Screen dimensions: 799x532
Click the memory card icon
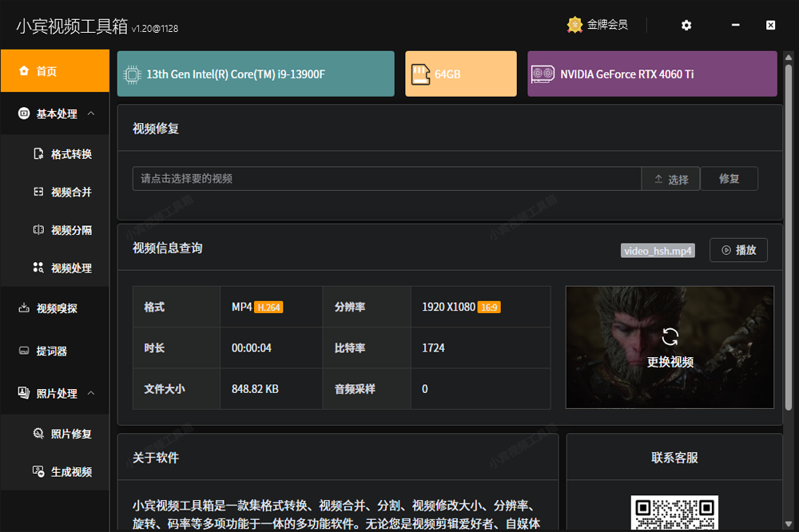pyautogui.click(x=420, y=74)
